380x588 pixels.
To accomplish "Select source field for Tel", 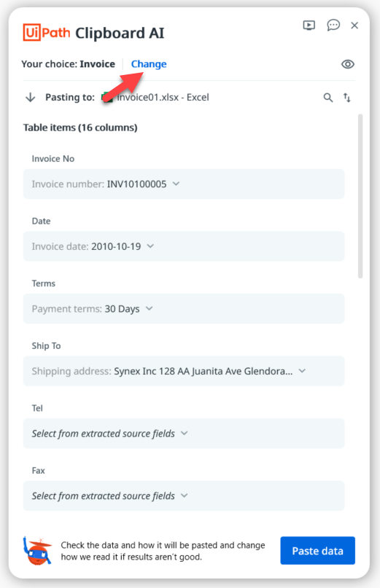I will (184, 434).
